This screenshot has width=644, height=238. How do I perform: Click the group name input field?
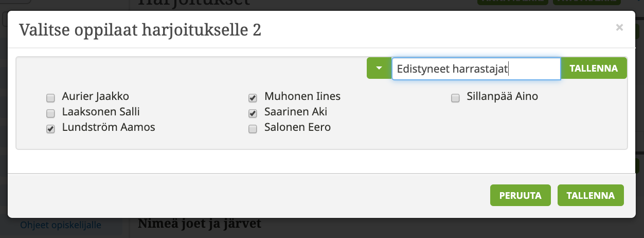pyautogui.click(x=476, y=69)
